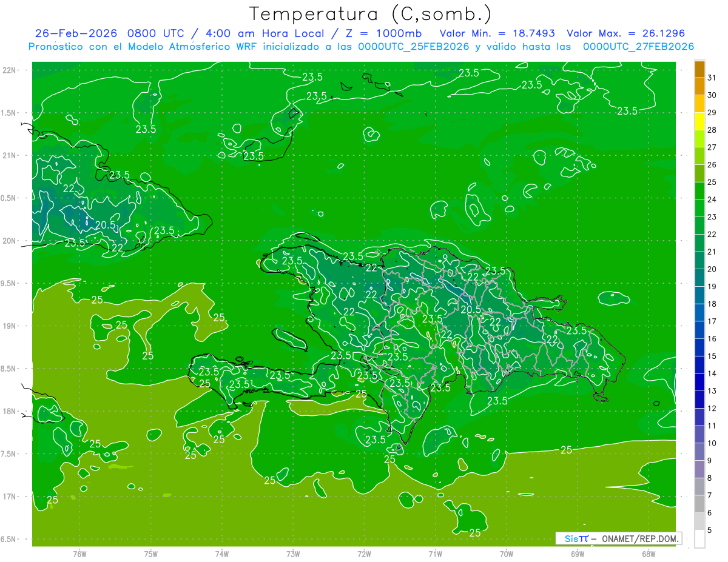728x562 pixels.
Task: Click the "74W" longitude axis label
Action: 222,554
